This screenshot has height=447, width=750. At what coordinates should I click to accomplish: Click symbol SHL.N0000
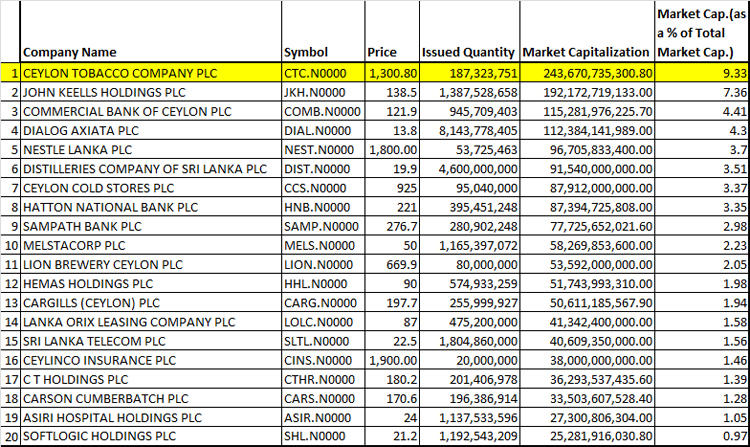[x=323, y=436]
